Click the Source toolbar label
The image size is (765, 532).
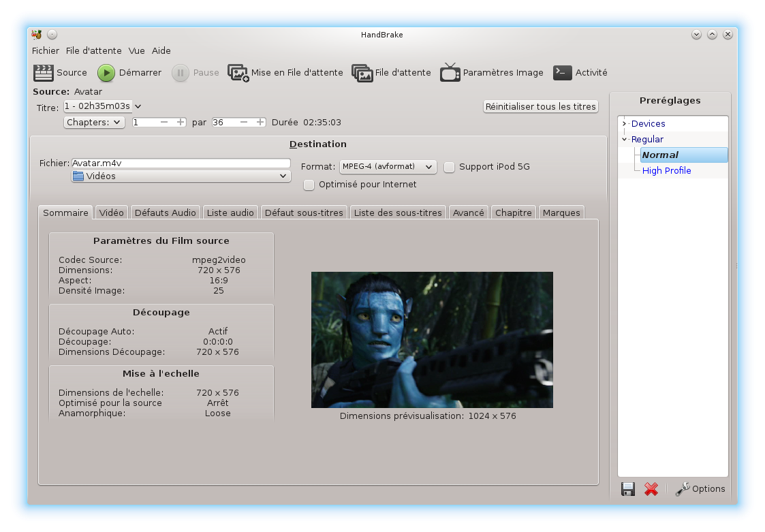pos(72,73)
